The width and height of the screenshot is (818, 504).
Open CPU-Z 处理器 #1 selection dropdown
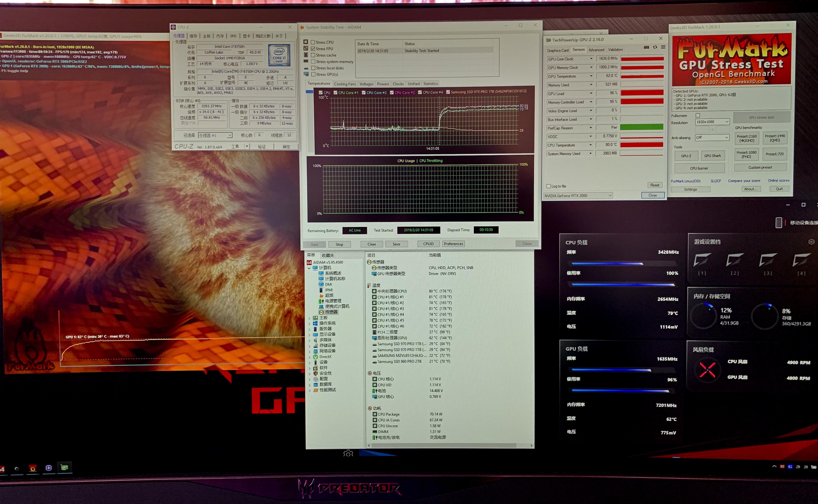[215, 135]
